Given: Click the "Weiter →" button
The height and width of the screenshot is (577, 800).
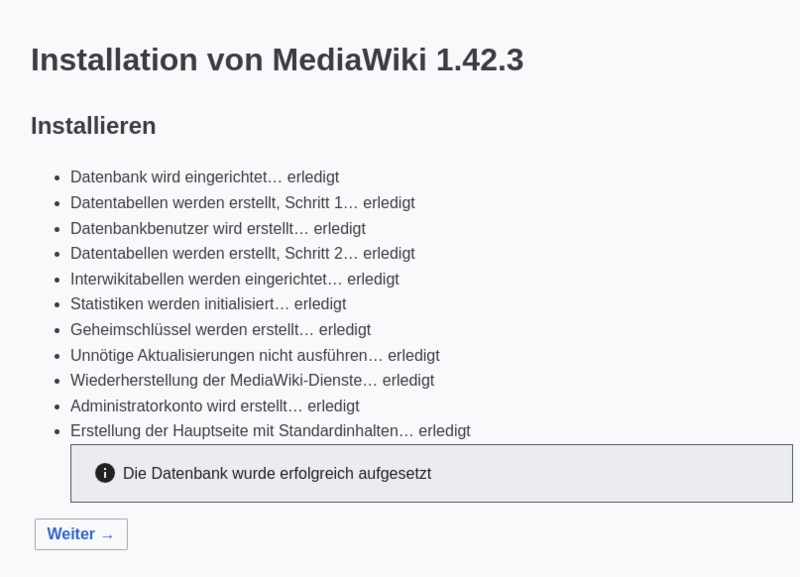Looking at the screenshot, I should click(80, 534).
